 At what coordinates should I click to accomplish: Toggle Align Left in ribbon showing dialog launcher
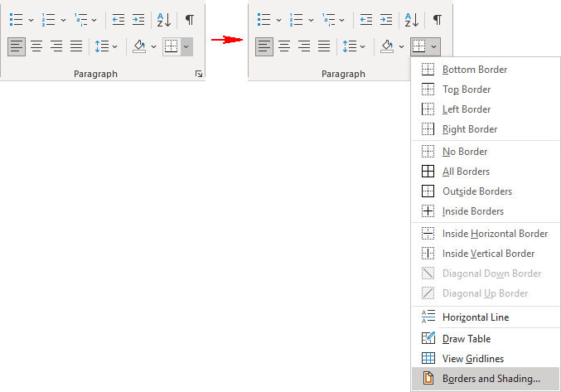click(x=17, y=46)
